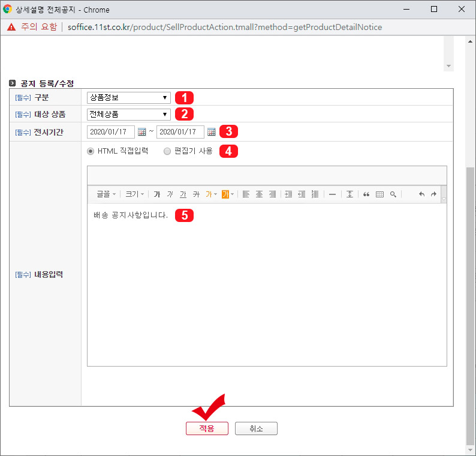Insert horizontal line in editor
476x456 pixels.
pos(332,194)
